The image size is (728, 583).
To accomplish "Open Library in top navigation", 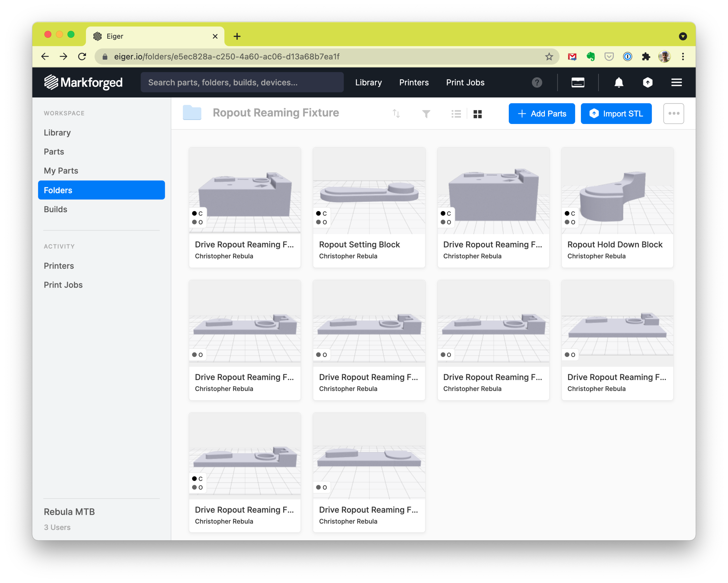I will tap(368, 82).
